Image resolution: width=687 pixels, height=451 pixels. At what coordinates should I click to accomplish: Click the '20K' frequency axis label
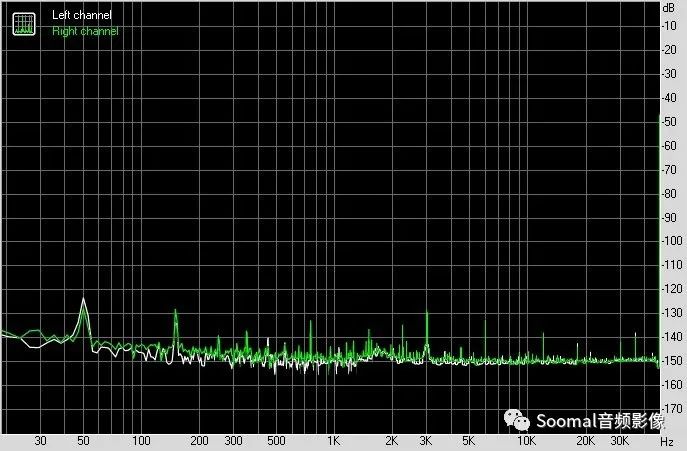[585, 440]
